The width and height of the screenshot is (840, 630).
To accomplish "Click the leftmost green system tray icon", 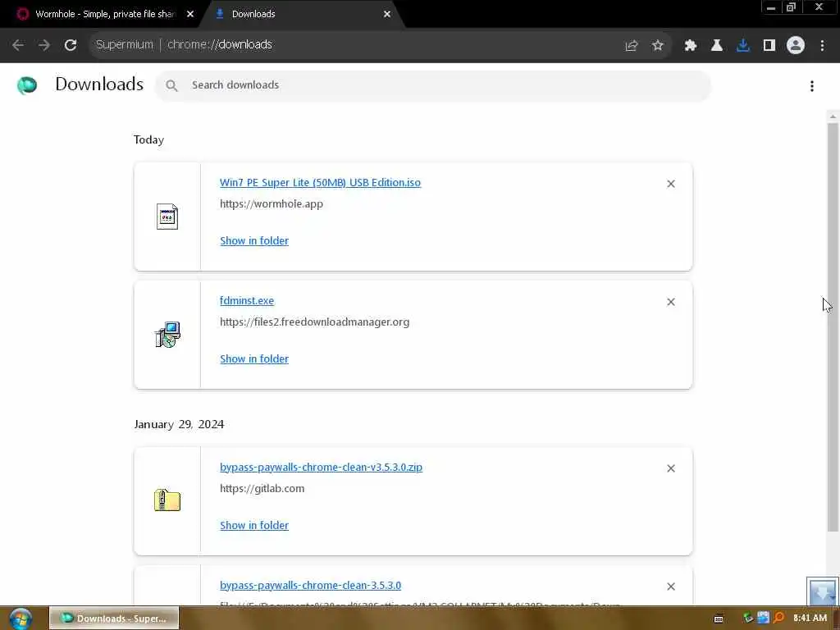I will (x=748, y=619).
